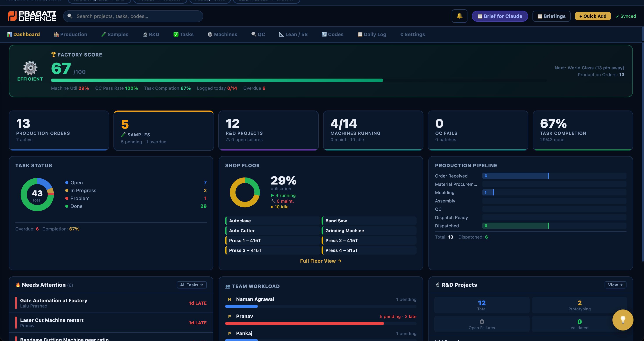Click Pranav's red workload bar
Image resolution: width=644 pixels, height=341 pixels.
(304, 323)
